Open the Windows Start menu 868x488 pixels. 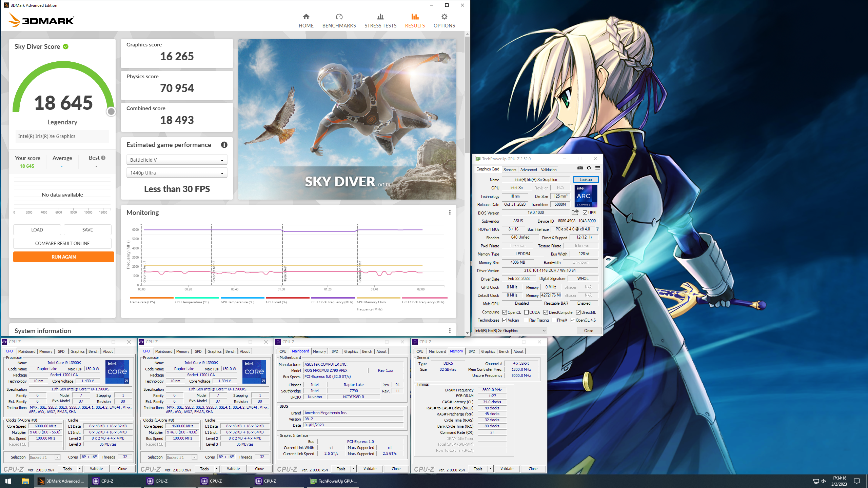point(8,481)
